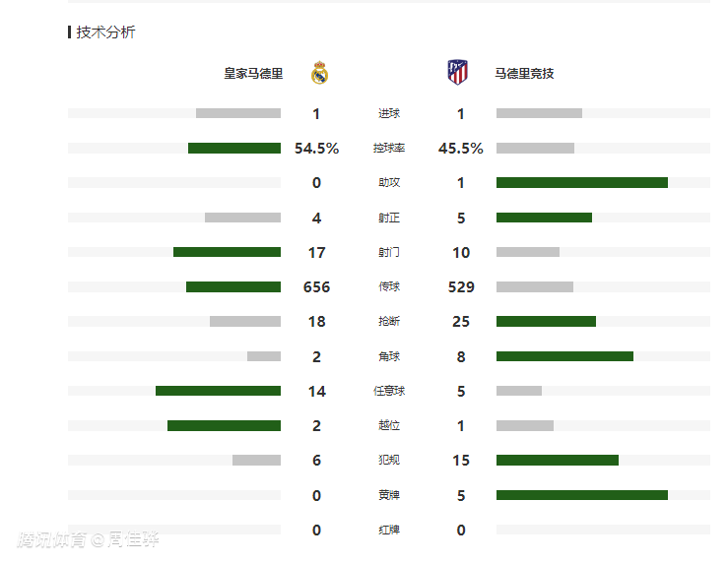Screen dimensions: 728x563
Task: Click the 传球 stat label
Action: point(389,287)
